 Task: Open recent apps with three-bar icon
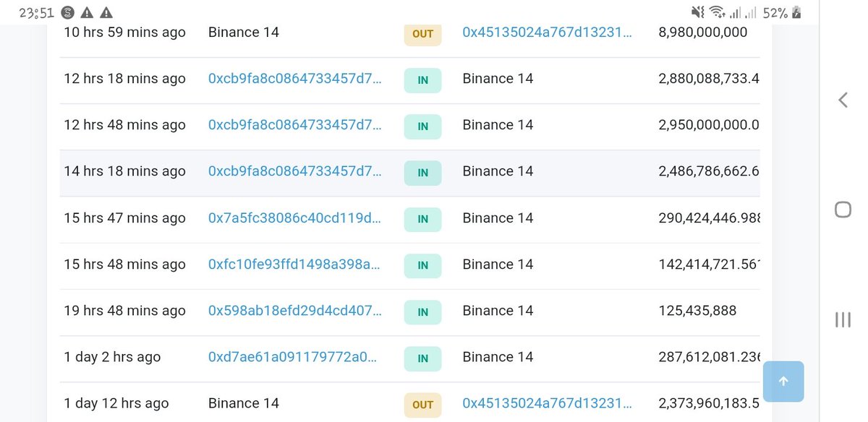pyautogui.click(x=843, y=319)
